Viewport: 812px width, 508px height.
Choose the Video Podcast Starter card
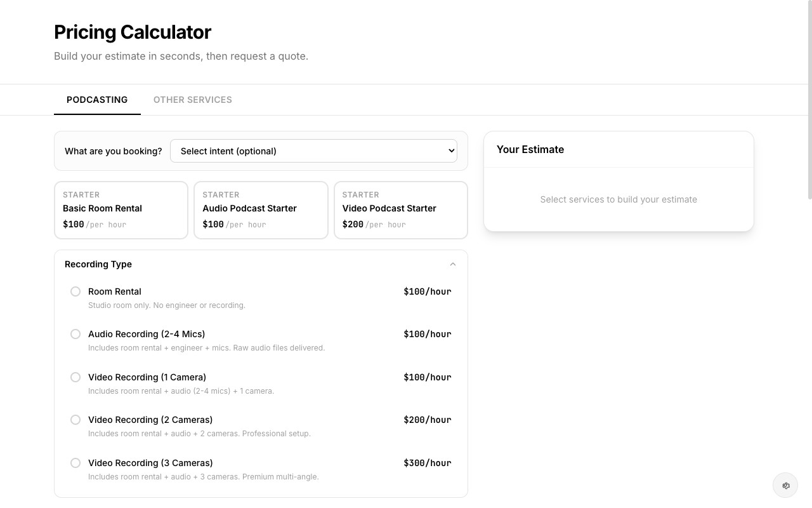(x=401, y=210)
